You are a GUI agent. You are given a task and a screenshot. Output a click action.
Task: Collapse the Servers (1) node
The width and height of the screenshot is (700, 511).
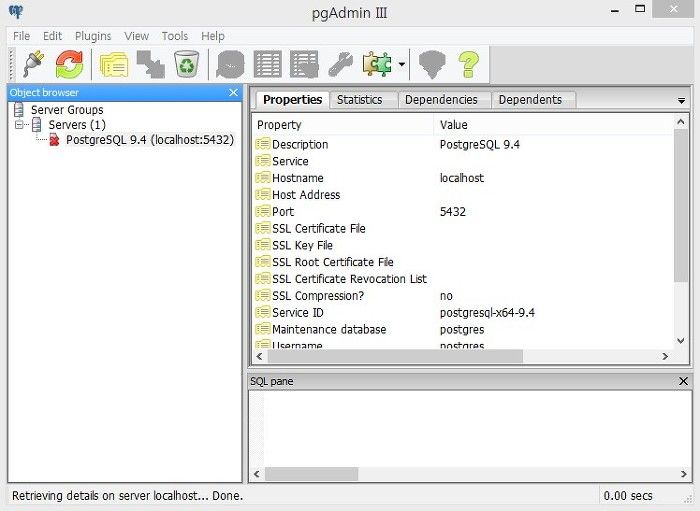tap(19, 125)
